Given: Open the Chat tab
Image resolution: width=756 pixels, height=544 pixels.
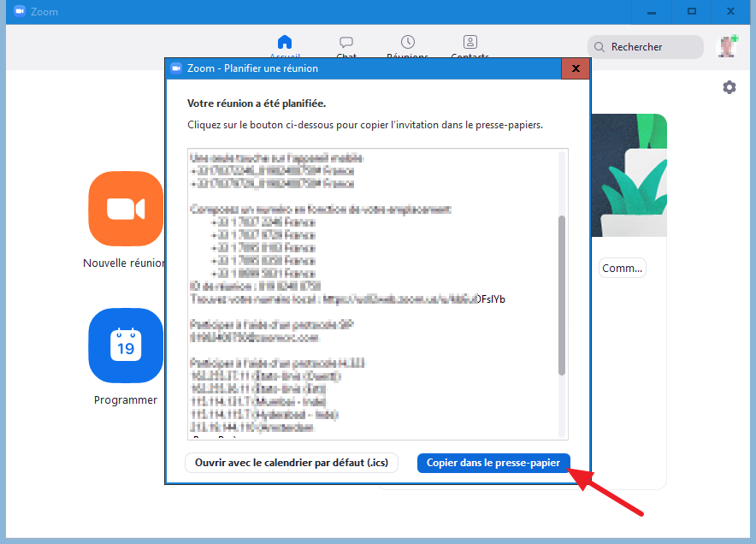Looking at the screenshot, I should (346, 44).
